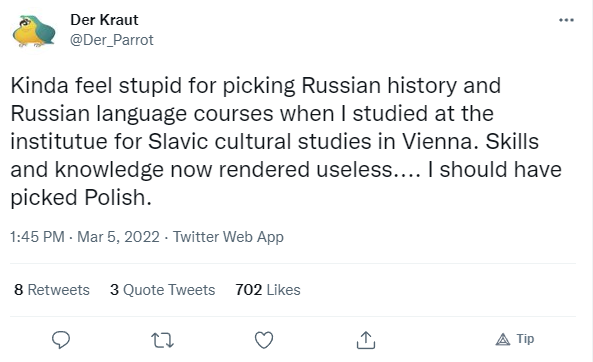
Task: Click the parrot profile avatar
Action: (33, 31)
